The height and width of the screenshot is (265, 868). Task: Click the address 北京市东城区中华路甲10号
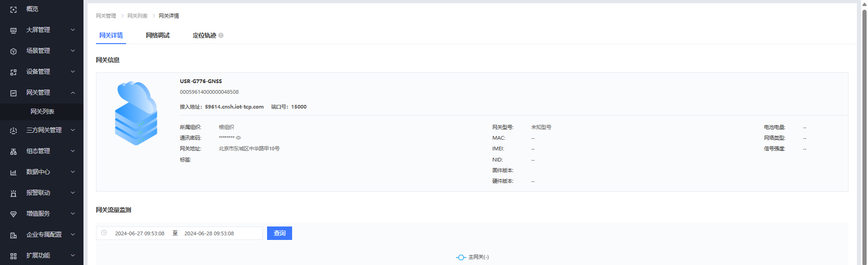pyautogui.click(x=249, y=149)
